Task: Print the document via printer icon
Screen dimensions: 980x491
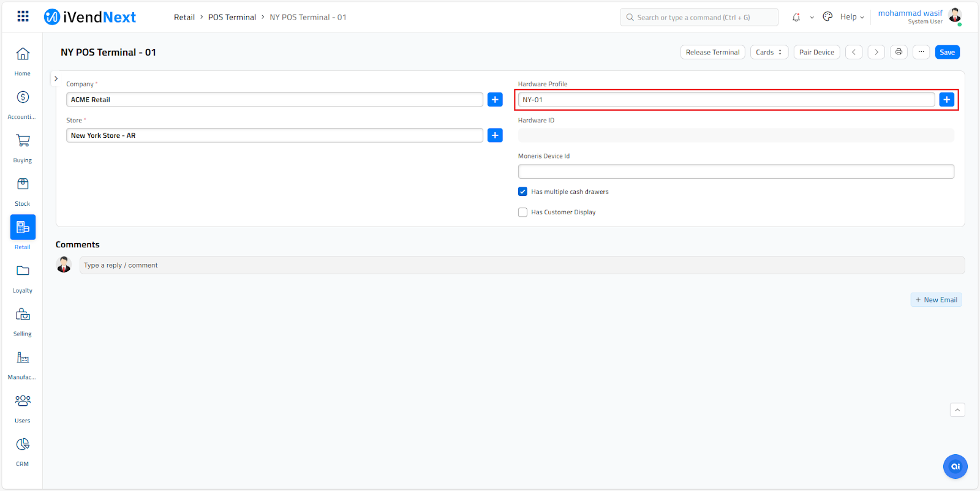Action: click(x=899, y=52)
